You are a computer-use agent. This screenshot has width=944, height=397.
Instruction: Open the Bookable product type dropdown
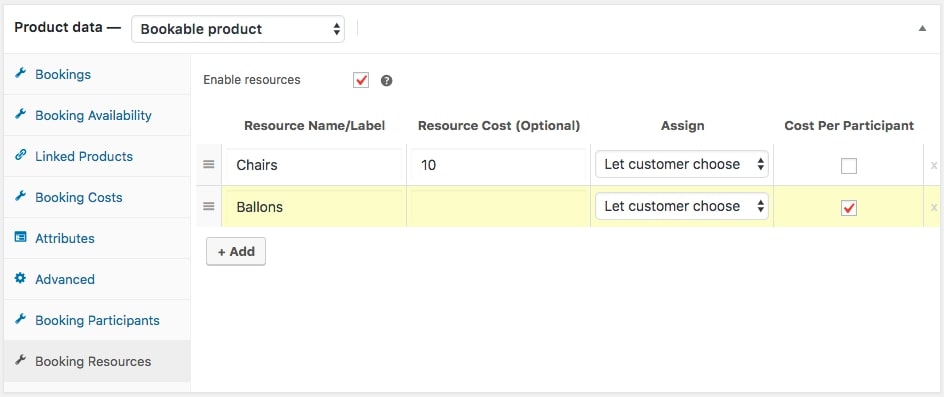coord(238,29)
